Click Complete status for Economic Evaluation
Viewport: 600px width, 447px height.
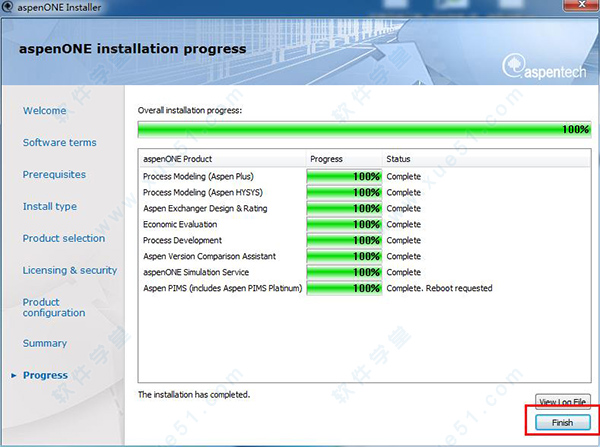(x=404, y=224)
